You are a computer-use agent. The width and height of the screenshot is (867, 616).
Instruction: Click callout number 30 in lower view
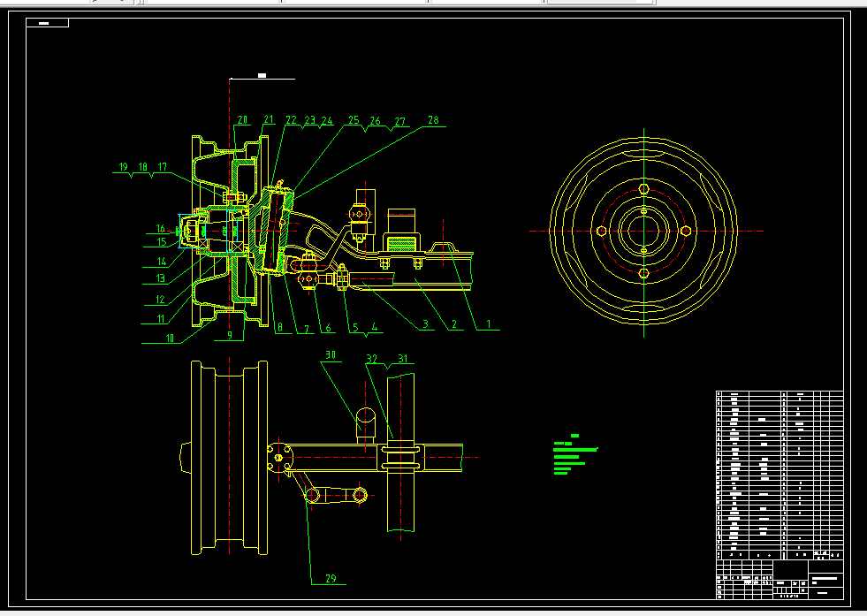point(331,355)
